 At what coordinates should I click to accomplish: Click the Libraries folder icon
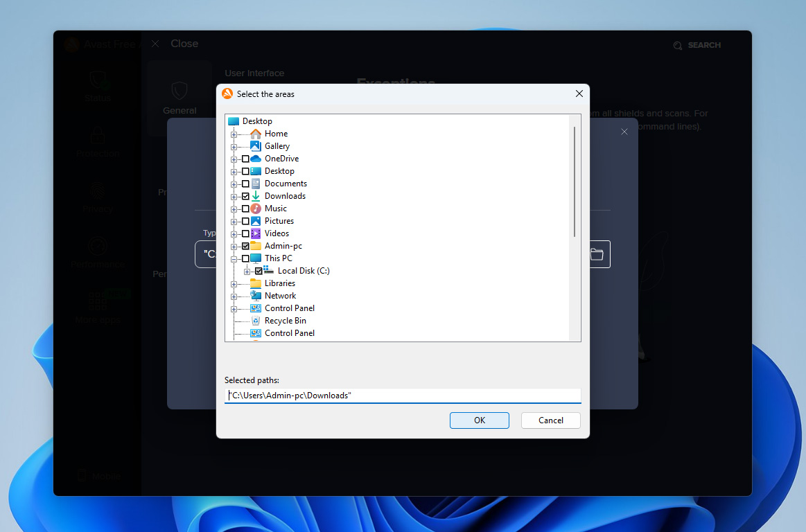click(x=256, y=283)
